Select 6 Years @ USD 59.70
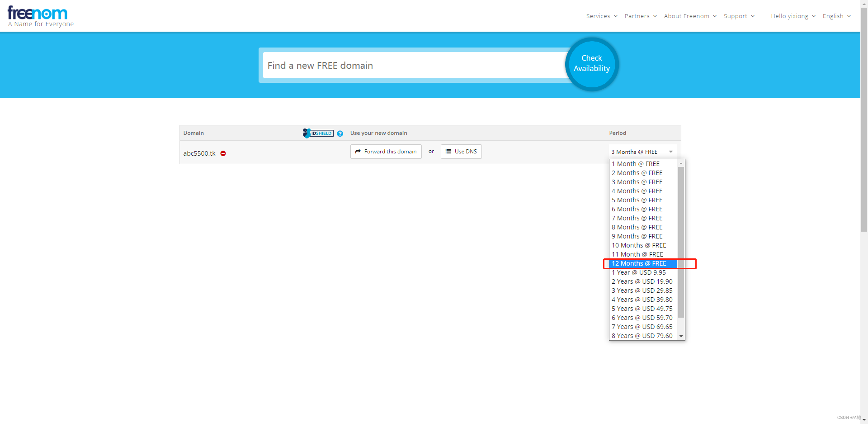 pyautogui.click(x=644, y=318)
